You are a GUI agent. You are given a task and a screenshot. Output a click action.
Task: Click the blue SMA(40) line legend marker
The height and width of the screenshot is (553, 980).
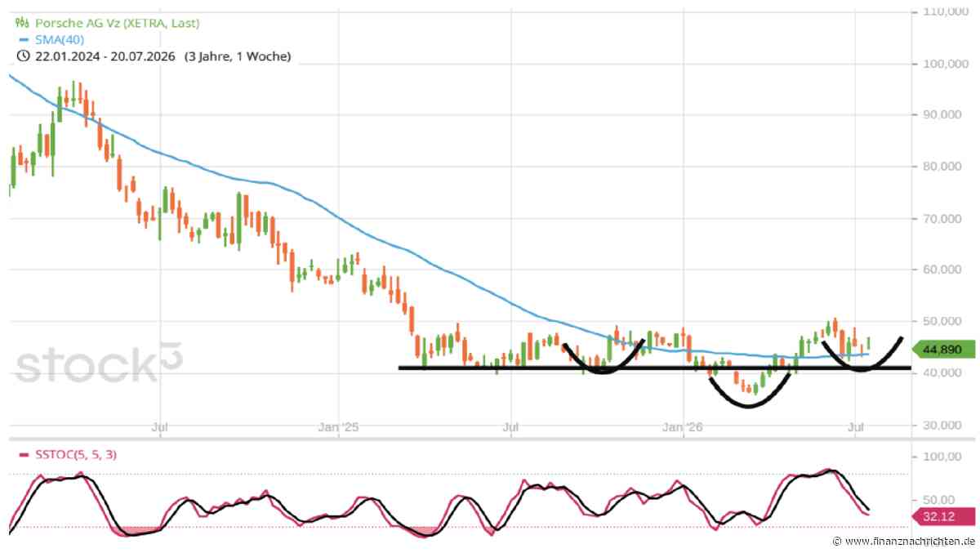pyautogui.click(x=22, y=41)
